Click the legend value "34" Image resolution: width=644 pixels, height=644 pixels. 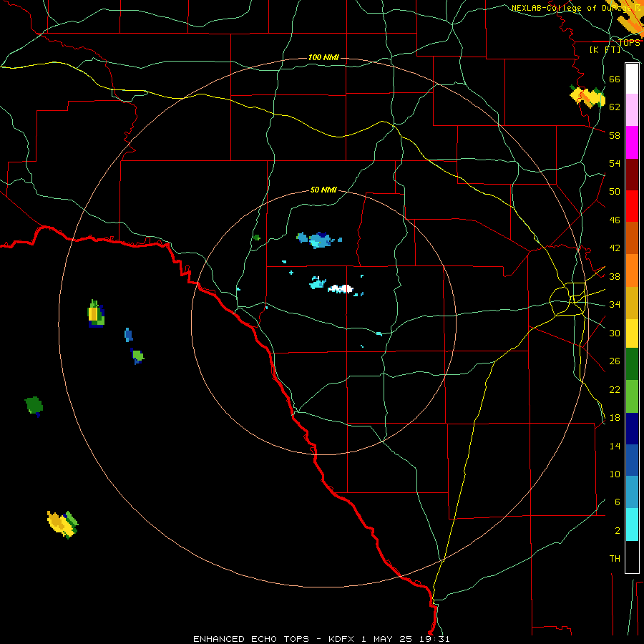pos(615,305)
